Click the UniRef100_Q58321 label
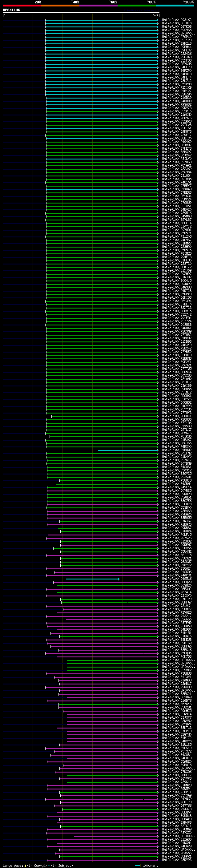Viewport: 197px width, 868px height. tap(176, 558)
